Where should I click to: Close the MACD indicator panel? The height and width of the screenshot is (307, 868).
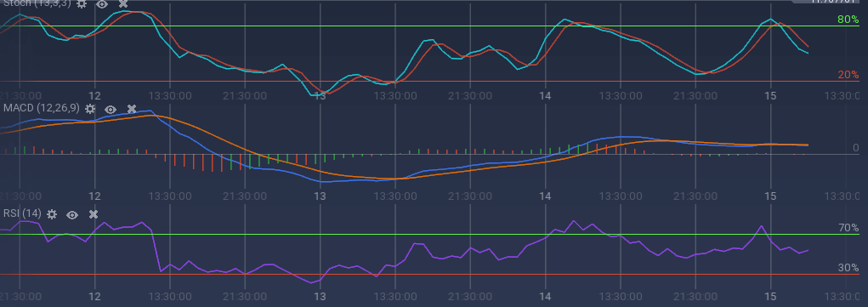pos(131,109)
